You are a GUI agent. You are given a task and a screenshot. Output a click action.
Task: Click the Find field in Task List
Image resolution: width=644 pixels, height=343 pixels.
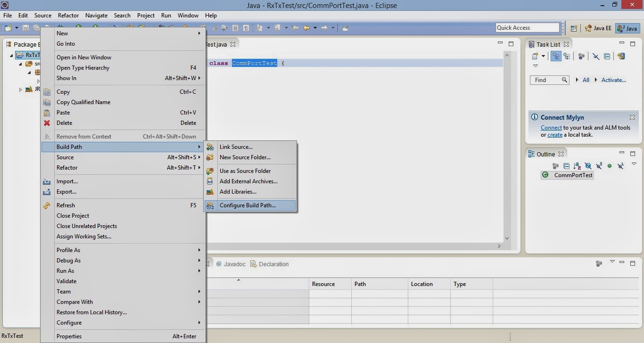tap(549, 80)
